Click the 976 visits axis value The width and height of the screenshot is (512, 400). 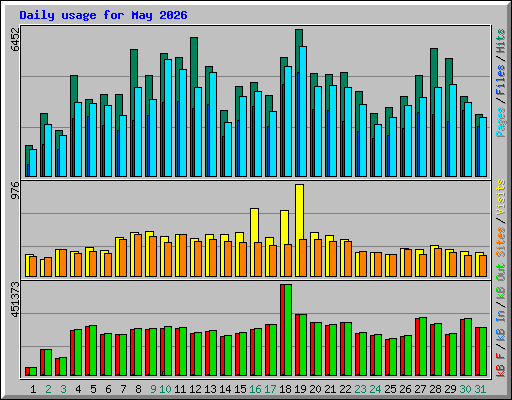pyautogui.click(x=16, y=190)
